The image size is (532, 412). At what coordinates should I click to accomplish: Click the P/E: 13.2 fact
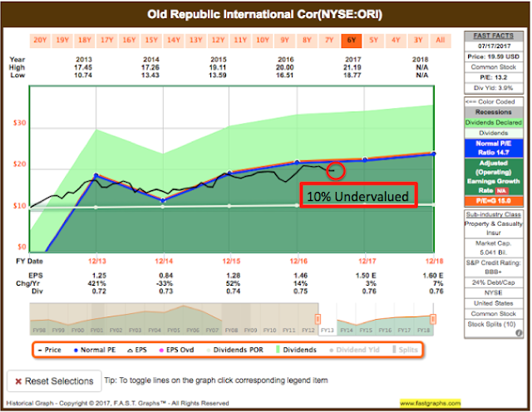(493, 77)
